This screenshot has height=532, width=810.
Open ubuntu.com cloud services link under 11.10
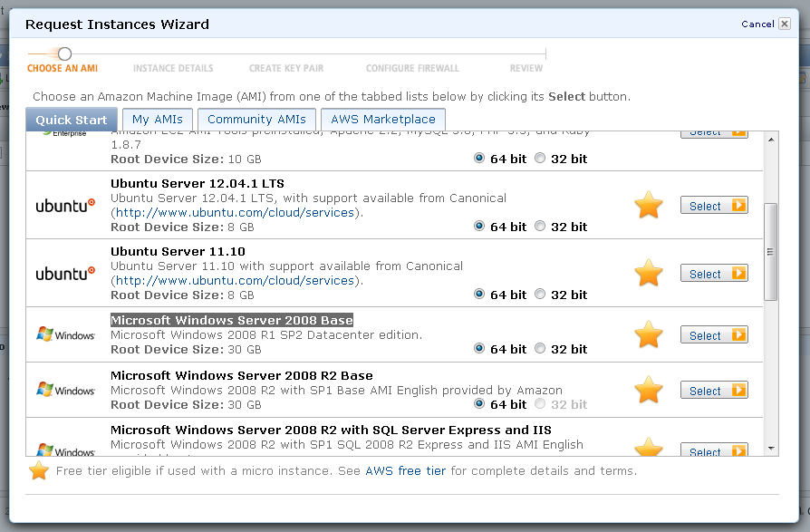pyautogui.click(x=235, y=280)
